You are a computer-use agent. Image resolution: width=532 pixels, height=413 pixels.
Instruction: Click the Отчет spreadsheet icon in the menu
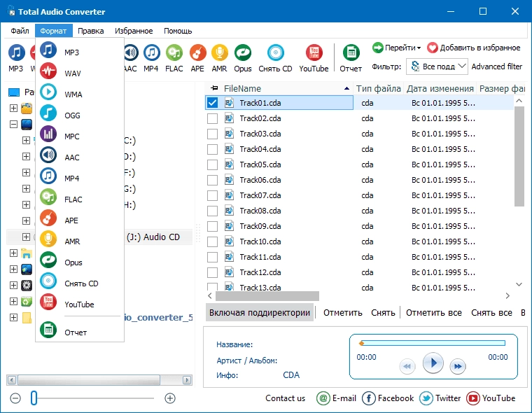click(x=48, y=330)
